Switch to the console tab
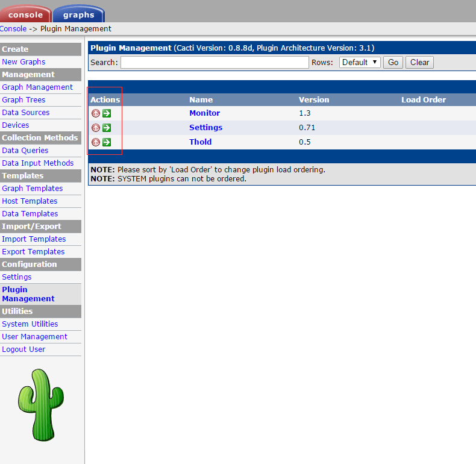 (x=25, y=14)
